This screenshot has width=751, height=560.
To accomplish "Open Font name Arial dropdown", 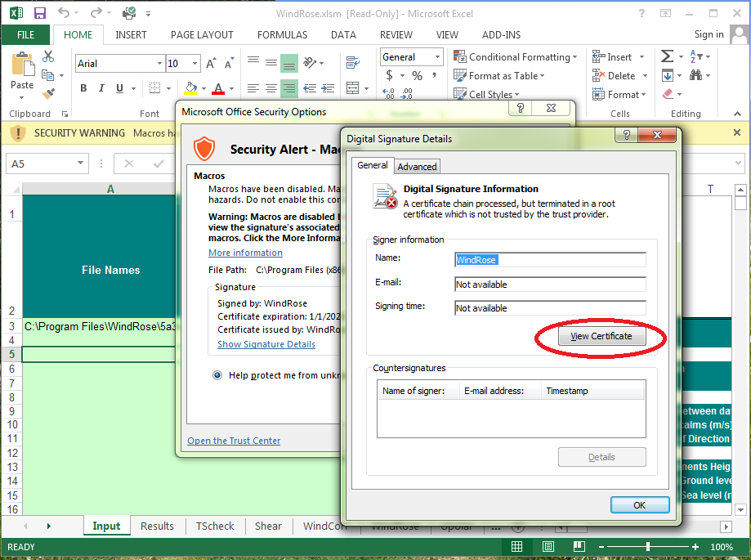I will [159, 63].
